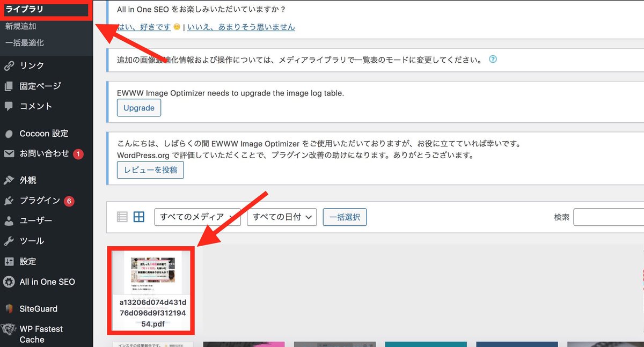
Task: Open 外観 appearance menu label
Action: point(28,180)
